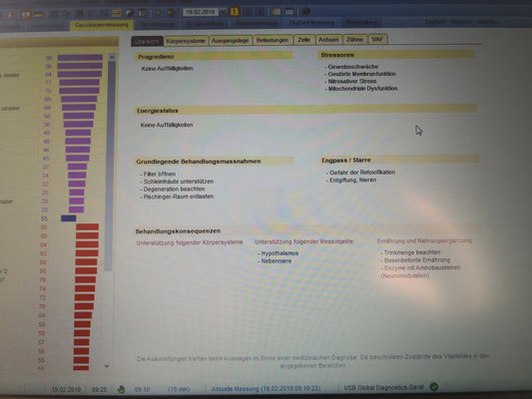Select the red bar with value 59
532x399 pixels.
click(83, 324)
